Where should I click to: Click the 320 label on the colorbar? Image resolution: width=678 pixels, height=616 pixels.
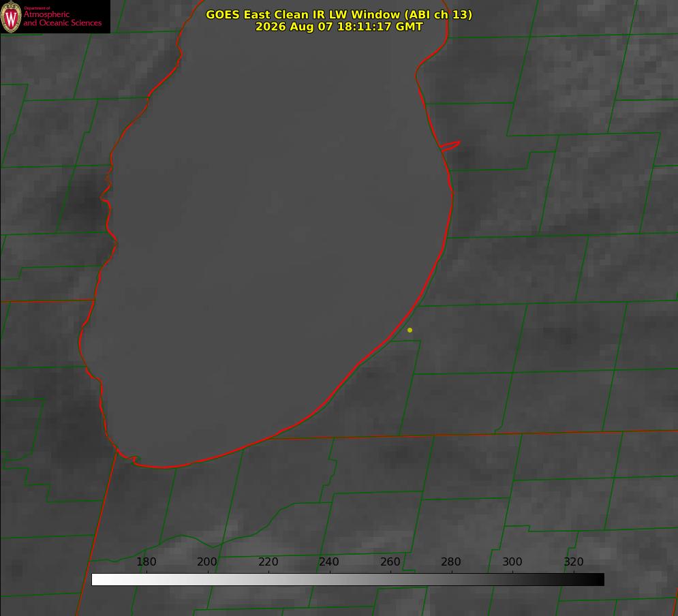(574, 561)
